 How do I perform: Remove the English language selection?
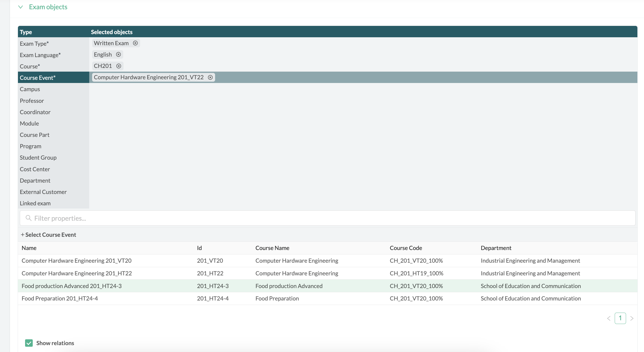[119, 54]
